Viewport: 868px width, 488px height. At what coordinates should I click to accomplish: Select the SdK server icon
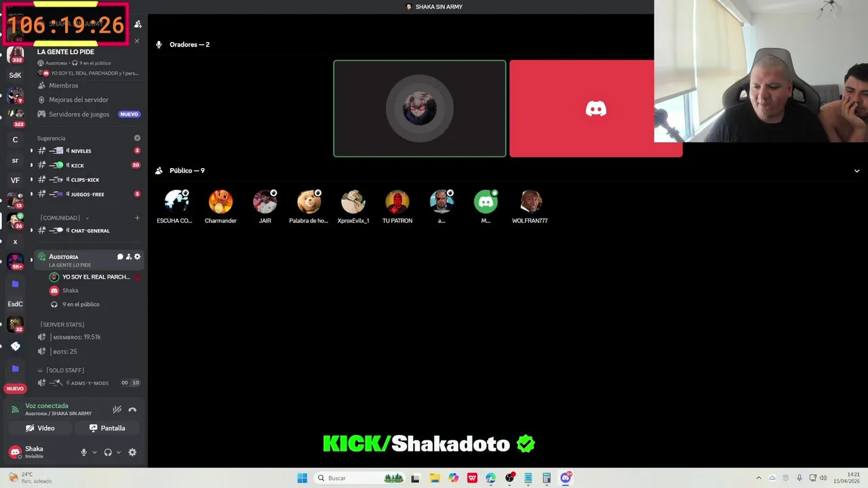[15, 75]
